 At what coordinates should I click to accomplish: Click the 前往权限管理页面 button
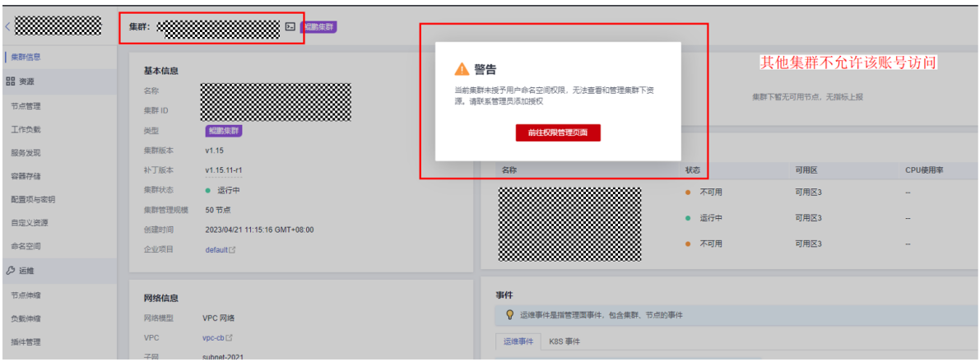(558, 132)
